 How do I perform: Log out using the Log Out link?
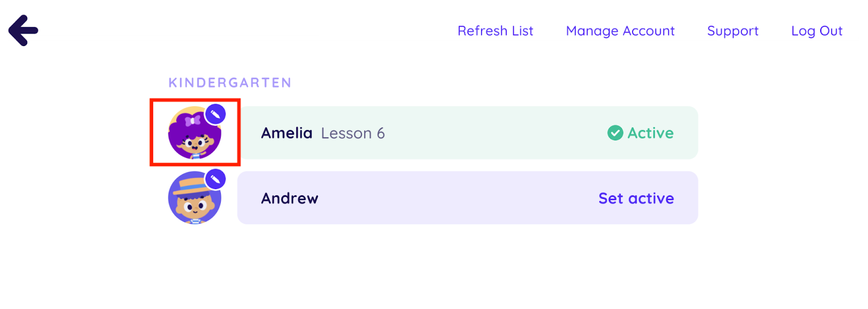click(x=816, y=31)
